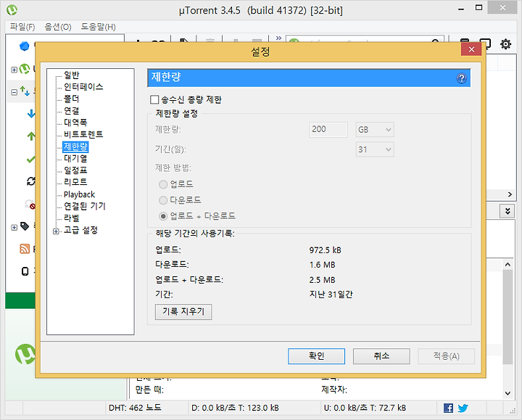Image resolution: width=522 pixels, height=420 pixels.
Task: Open the gear preferences icon in main toolbar
Action: point(505,44)
